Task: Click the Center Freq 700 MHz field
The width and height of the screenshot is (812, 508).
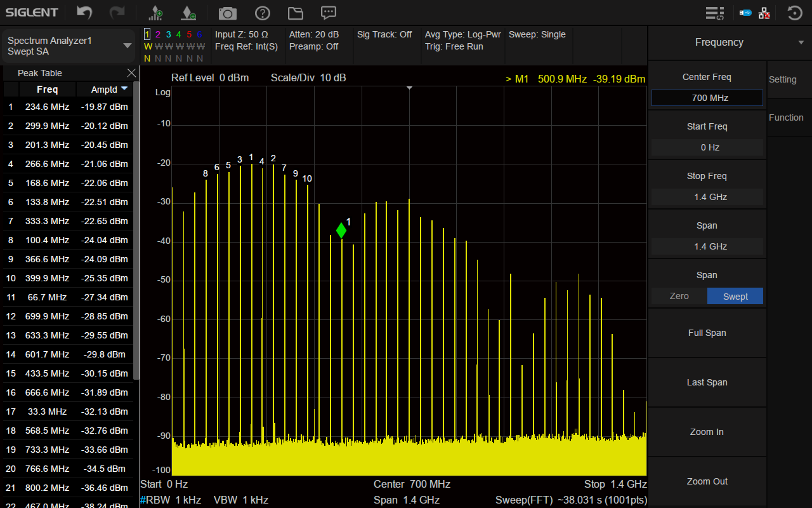Action: [x=707, y=98]
